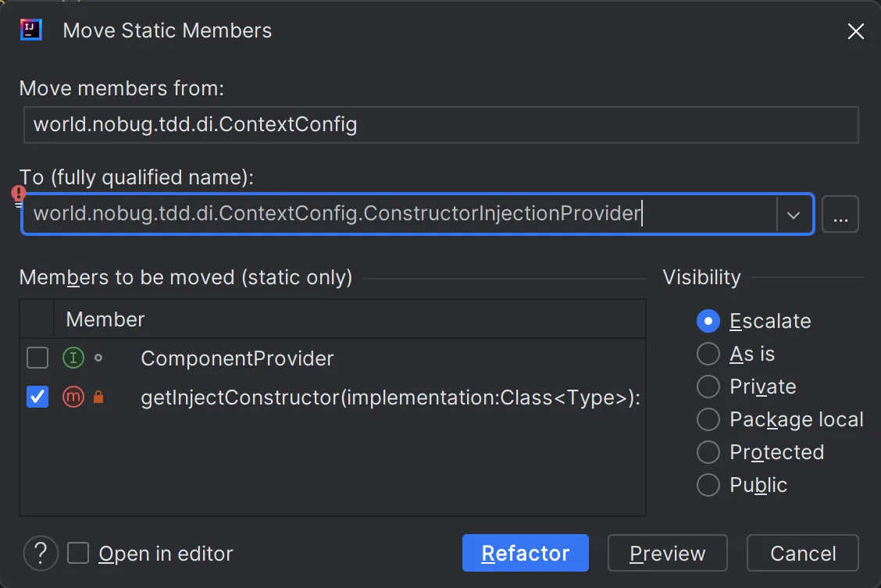
Task: Expand the fully qualified name dropdown
Action: (x=794, y=215)
